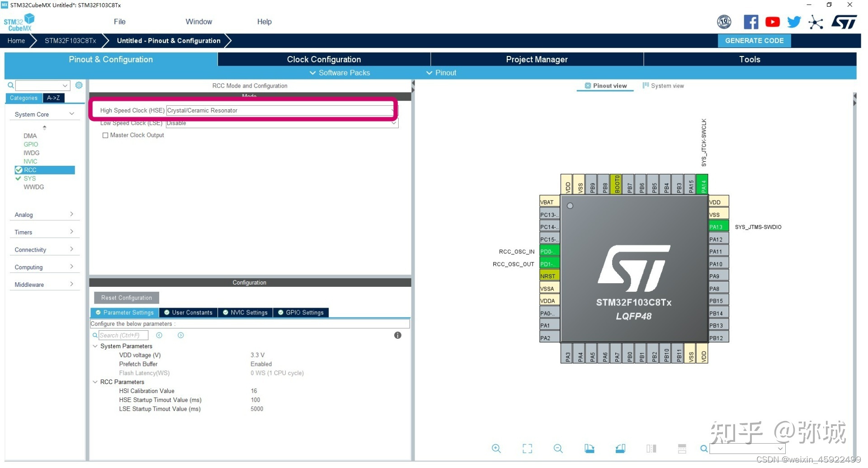Click the GENERATE CODE button
The image size is (868, 468).
pos(755,41)
